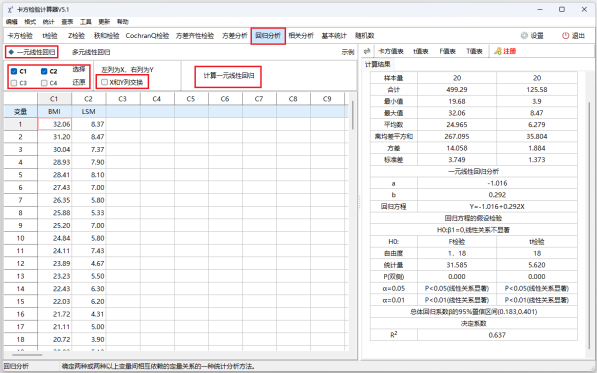Image resolution: width=597 pixels, height=373 pixels.
Task: Select the C1 column header
Action: (54, 99)
